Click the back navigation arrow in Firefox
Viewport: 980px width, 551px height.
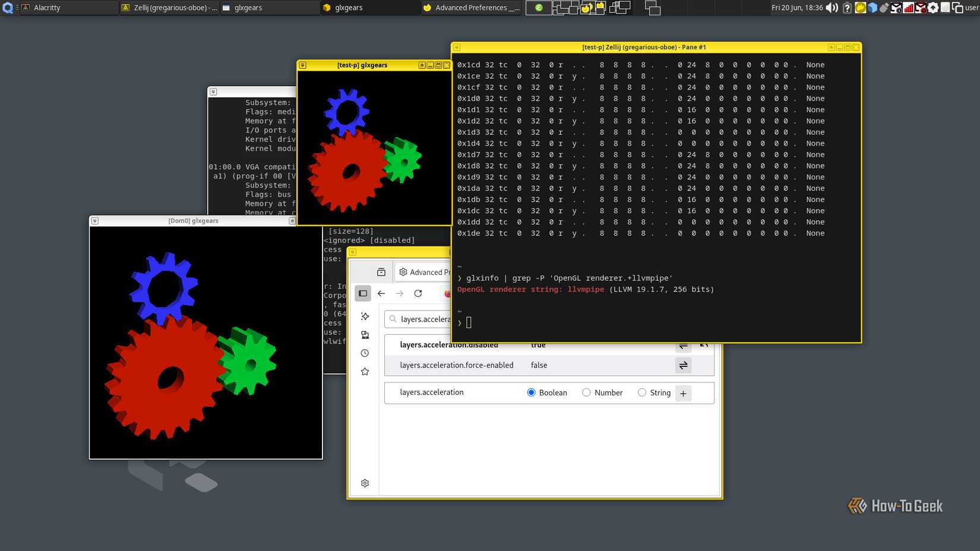pos(381,293)
